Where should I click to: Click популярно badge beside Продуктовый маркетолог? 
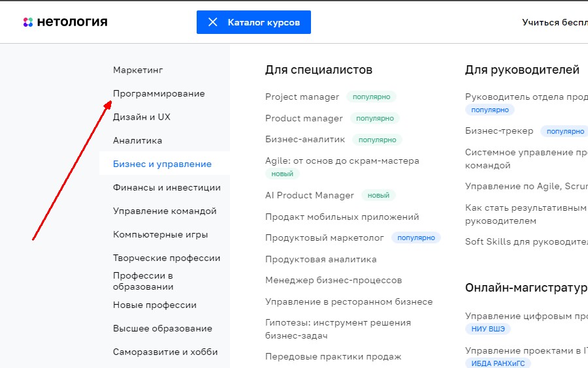click(416, 238)
